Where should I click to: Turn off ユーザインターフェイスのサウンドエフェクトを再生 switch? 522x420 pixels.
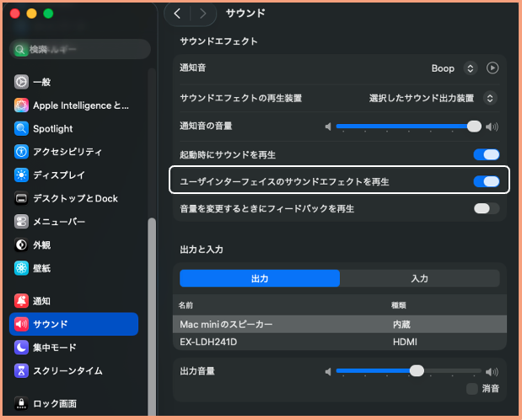[x=487, y=180]
